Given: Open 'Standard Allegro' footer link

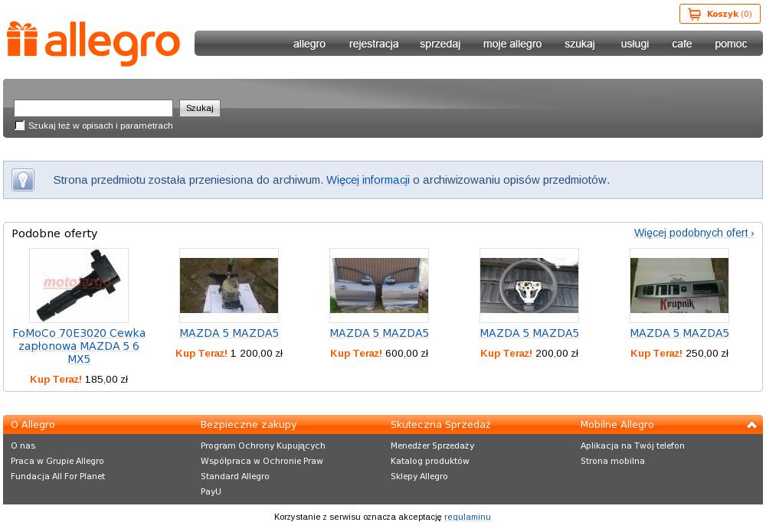Looking at the screenshot, I should [235, 476].
